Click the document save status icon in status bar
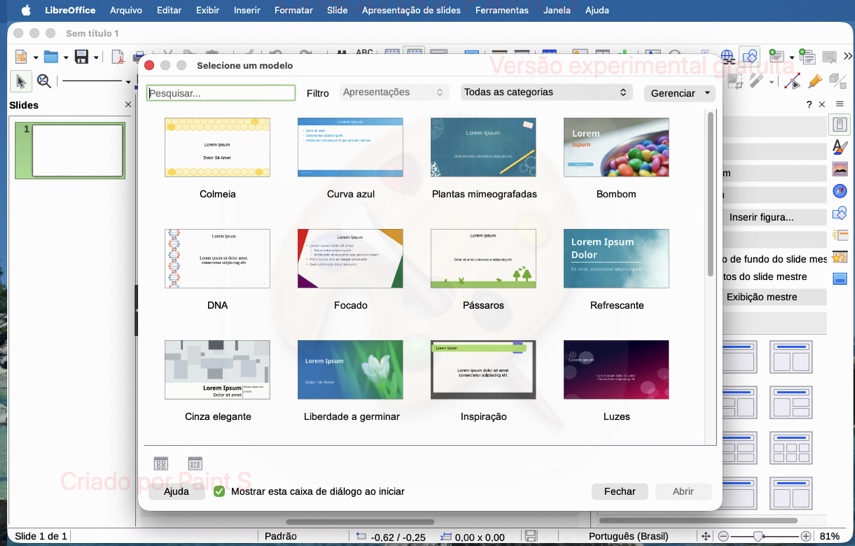 click(x=531, y=536)
